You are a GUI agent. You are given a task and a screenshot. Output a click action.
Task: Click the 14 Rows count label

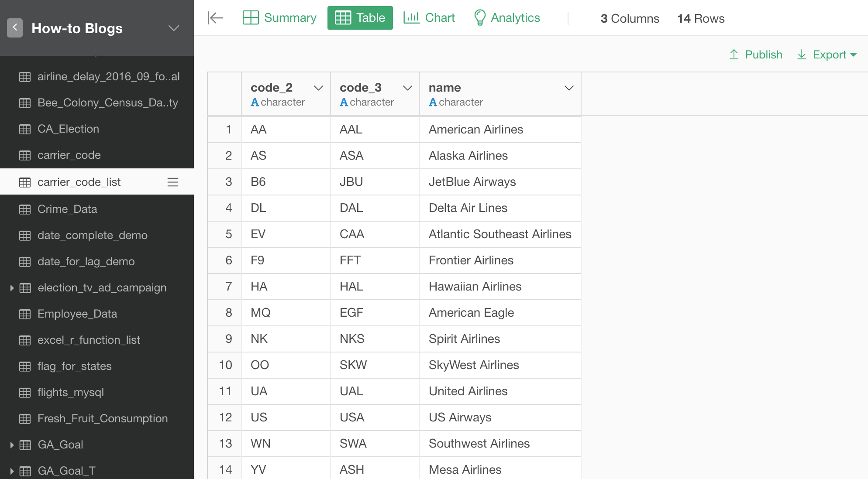click(701, 18)
